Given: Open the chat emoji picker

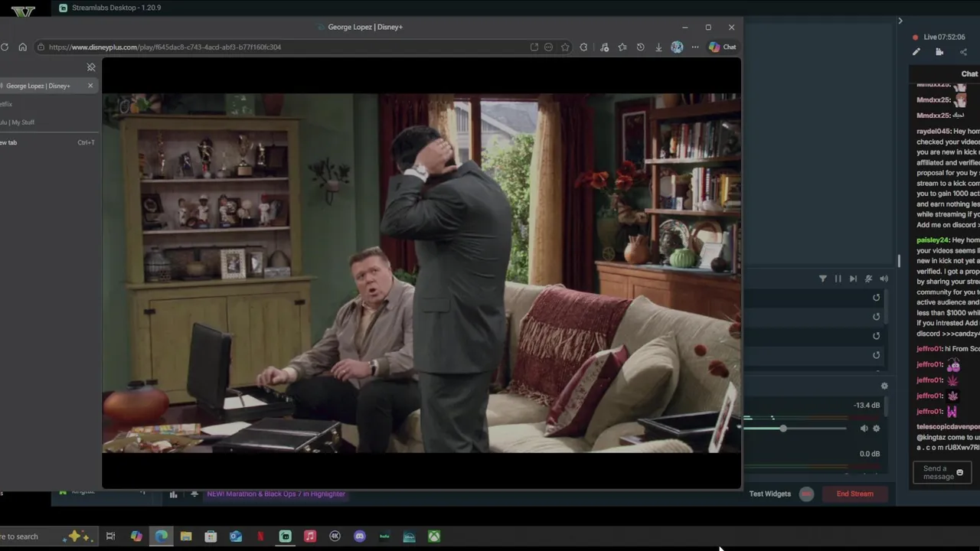Looking at the screenshot, I should coord(960,473).
